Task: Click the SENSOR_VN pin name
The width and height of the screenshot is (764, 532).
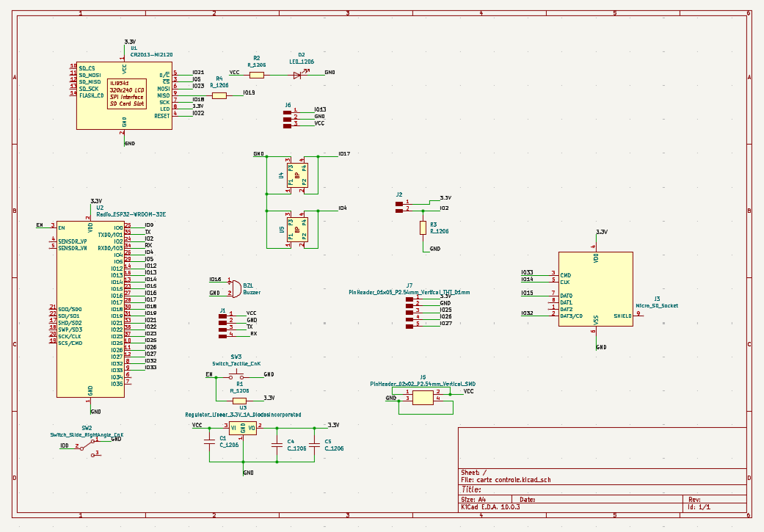Action: tap(73, 248)
